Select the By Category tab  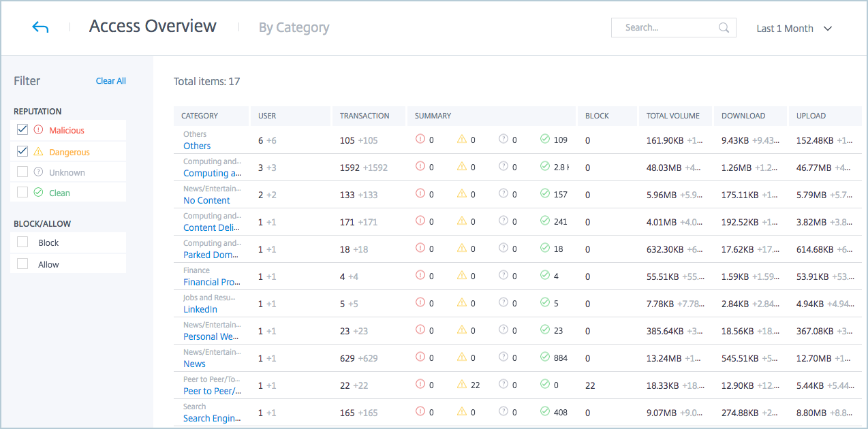coord(294,28)
